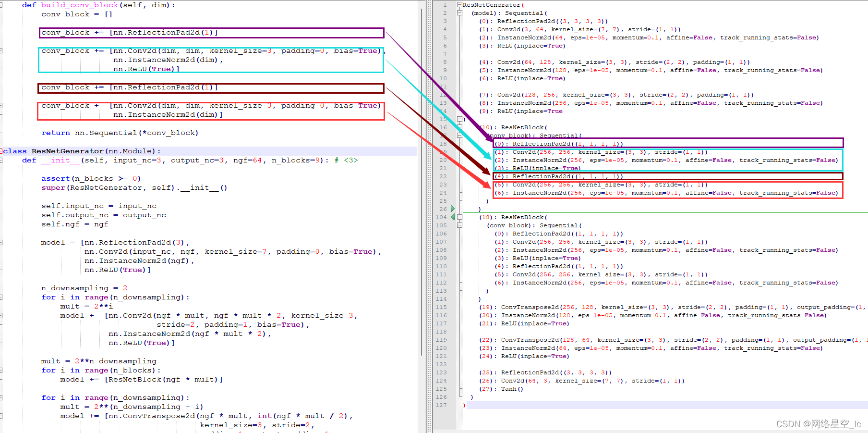Image resolution: width=868 pixels, height=433 pixels.
Task: Collapse the def __init__ fold marker
Action: click(1, 160)
